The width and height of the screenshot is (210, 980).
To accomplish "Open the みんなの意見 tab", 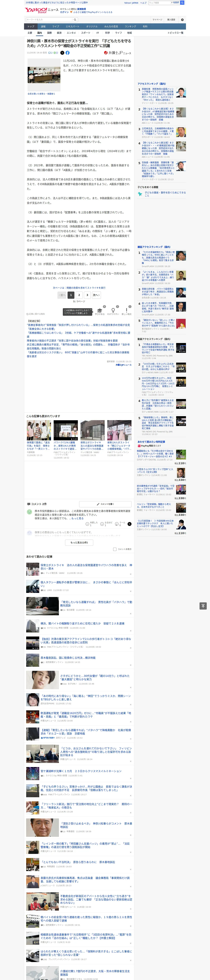I will click(x=111, y=27).
